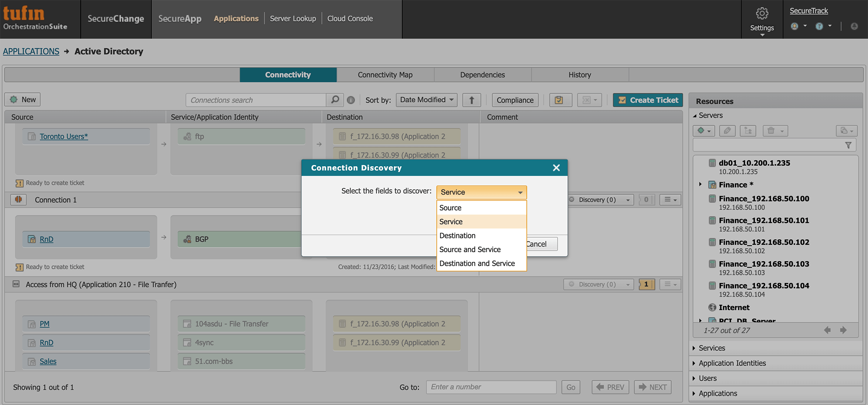
Task: Select Source from the dropdown list
Action: [x=481, y=208]
